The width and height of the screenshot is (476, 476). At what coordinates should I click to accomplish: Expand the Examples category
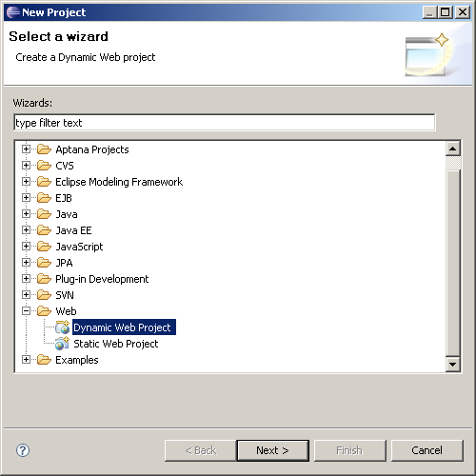tap(26, 360)
